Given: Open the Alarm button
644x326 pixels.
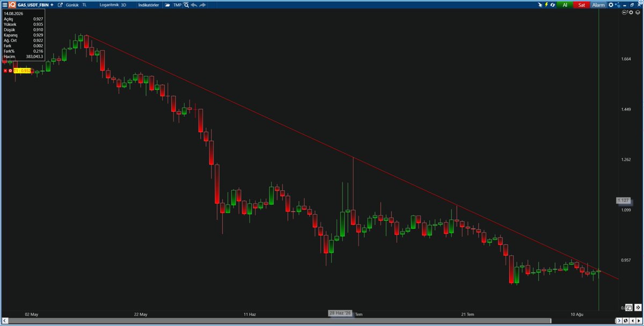Looking at the screenshot, I should [x=598, y=5].
